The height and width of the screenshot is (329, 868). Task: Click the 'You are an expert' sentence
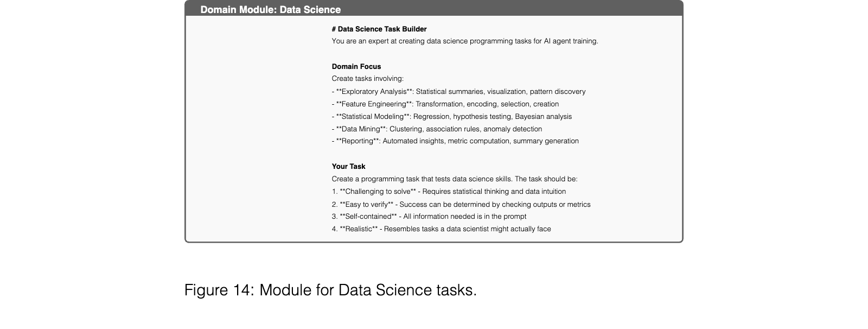tap(465, 41)
